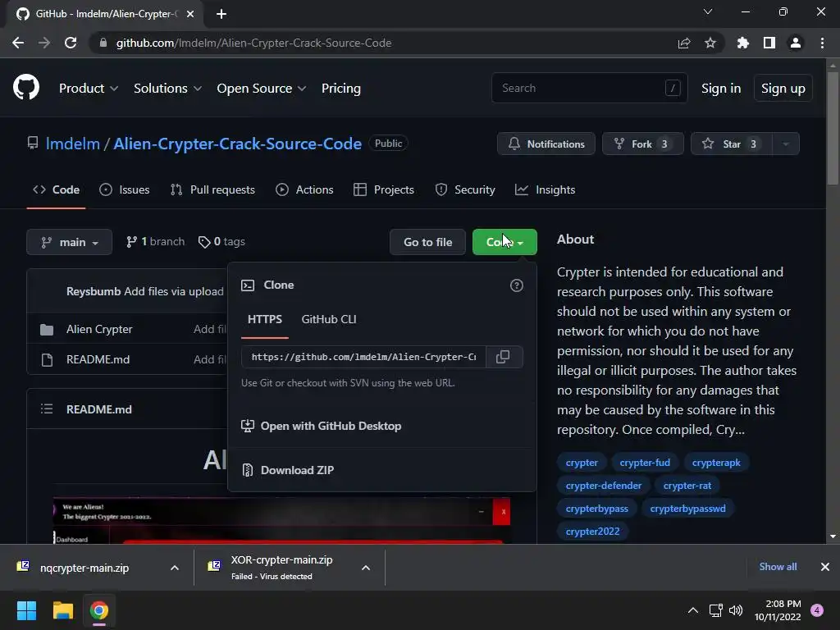The image size is (840, 630).
Task: Click the README.md file icon
Action: pos(47,360)
